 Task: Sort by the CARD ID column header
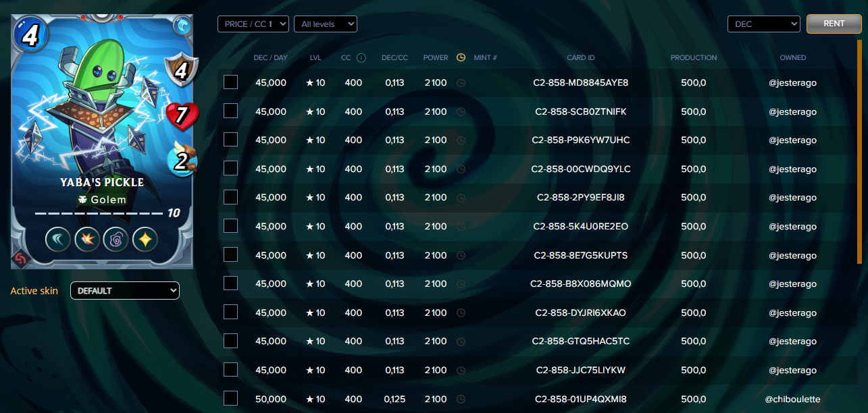click(x=581, y=58)
